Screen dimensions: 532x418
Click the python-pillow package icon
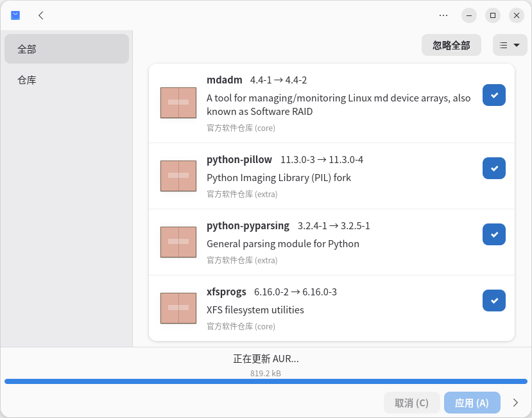point(178,175)
